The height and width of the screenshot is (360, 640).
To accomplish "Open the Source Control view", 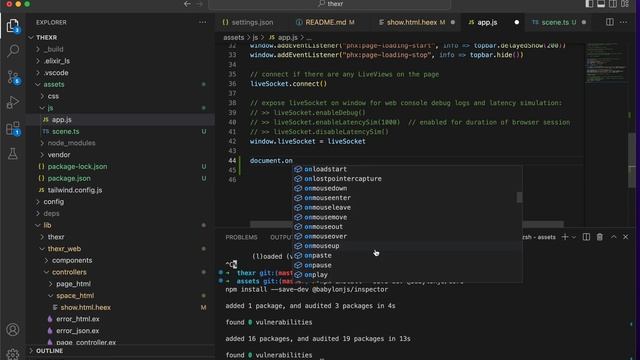I will [x=13, y=77].
